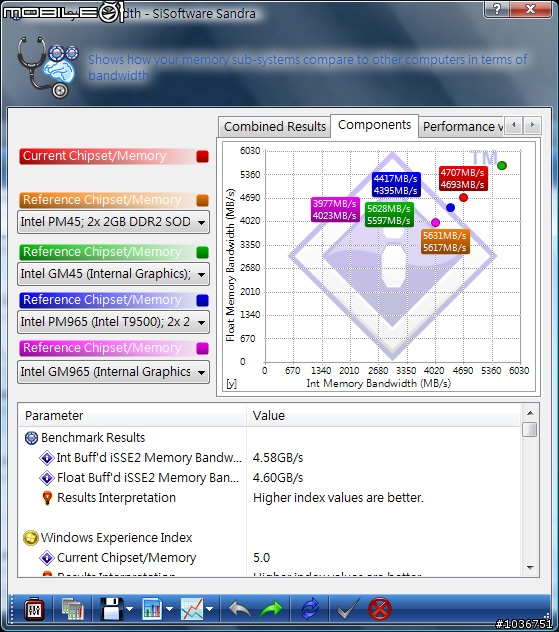This screenshot has height=632, width=559.
Task: Click the stethoscope and brain module icon
Action: pyautogui.click(x=47, y=67)
